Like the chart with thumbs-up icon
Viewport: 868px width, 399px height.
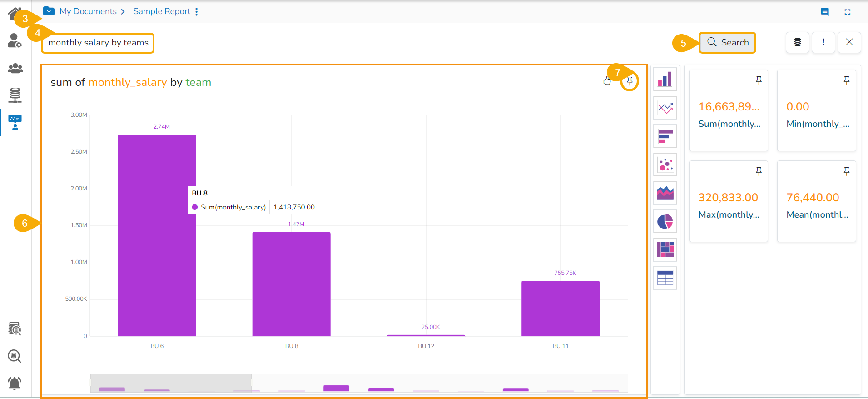click(607, 81)
